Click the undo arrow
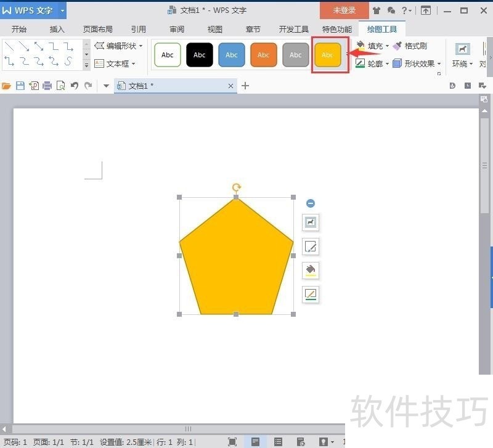This screenshot has width=493, height=448. tap(75, 86)
